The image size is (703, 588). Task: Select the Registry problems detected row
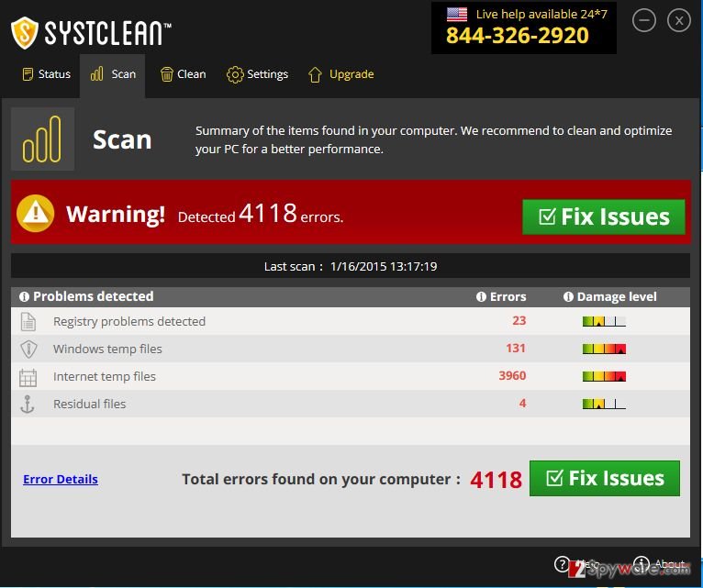(x=351, y=321)
